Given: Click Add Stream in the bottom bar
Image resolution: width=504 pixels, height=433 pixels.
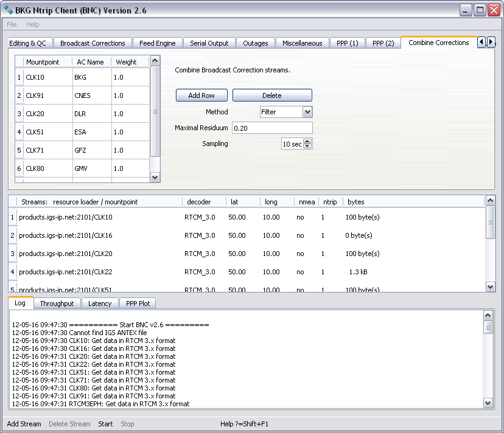Looking at the screenshot, I should (24, 424).
